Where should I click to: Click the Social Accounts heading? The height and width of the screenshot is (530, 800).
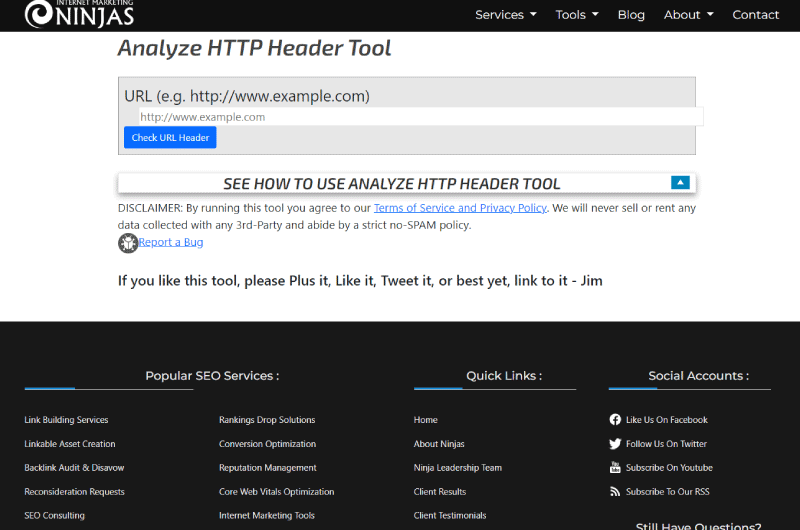pyautogui.click(x=698, y=375)
